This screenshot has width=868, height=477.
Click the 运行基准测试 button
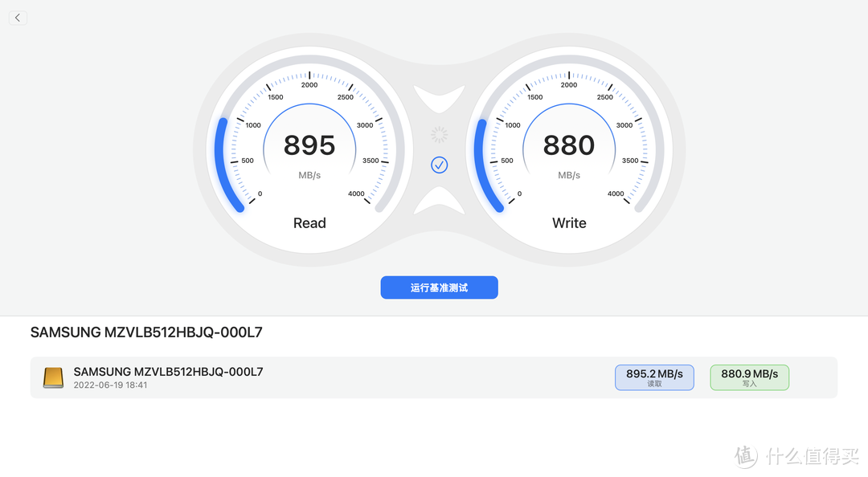(x=439, y=287)
